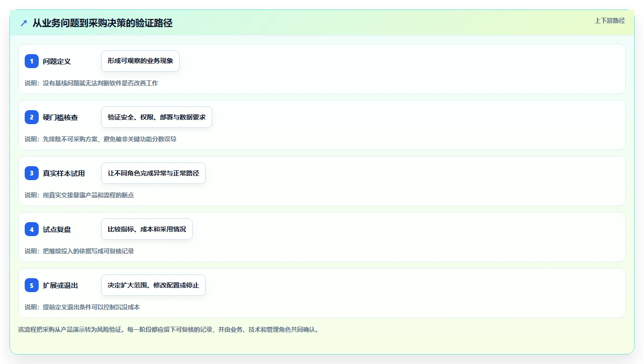Click the step title 扩展或退出
Image resolution: width=644 pixels, height=364 pixels.
click(x=61, y=285)
